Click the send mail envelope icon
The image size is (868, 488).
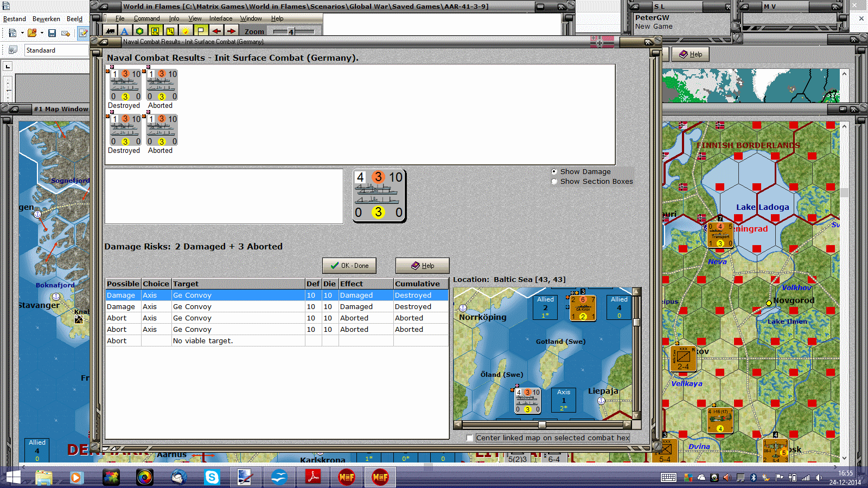click(66, 33)
